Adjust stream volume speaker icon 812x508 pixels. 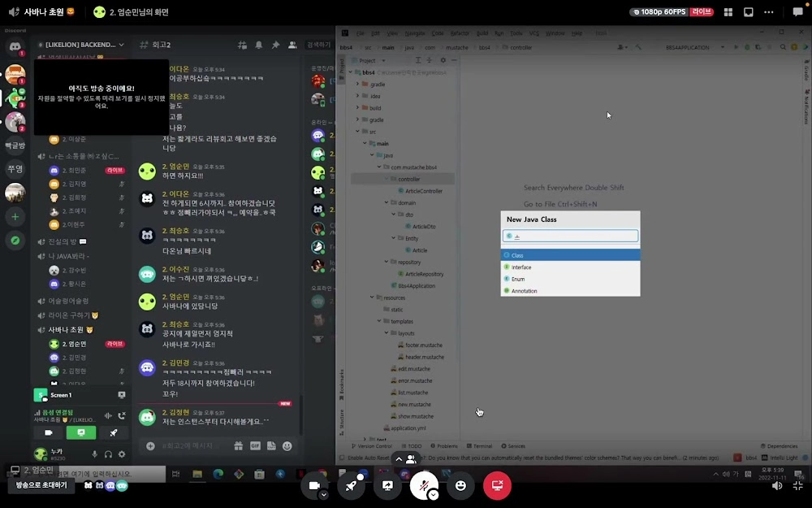click(777, 486)
